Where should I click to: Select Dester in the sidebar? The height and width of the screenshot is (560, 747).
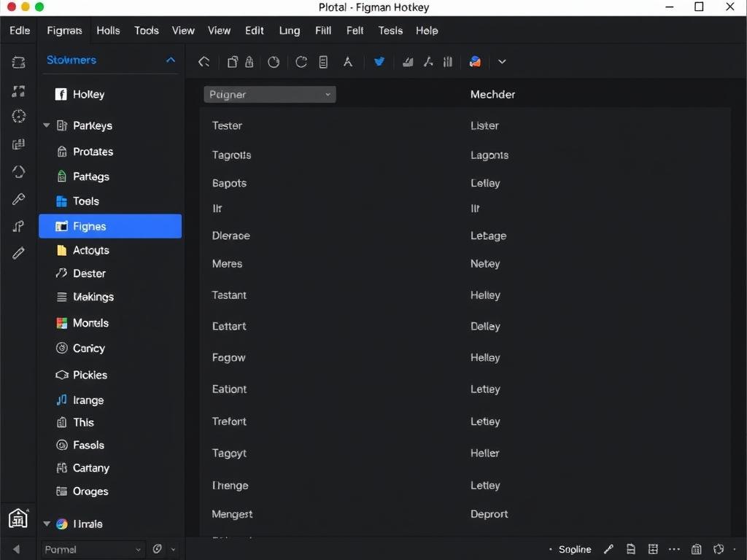click(110, 273)
